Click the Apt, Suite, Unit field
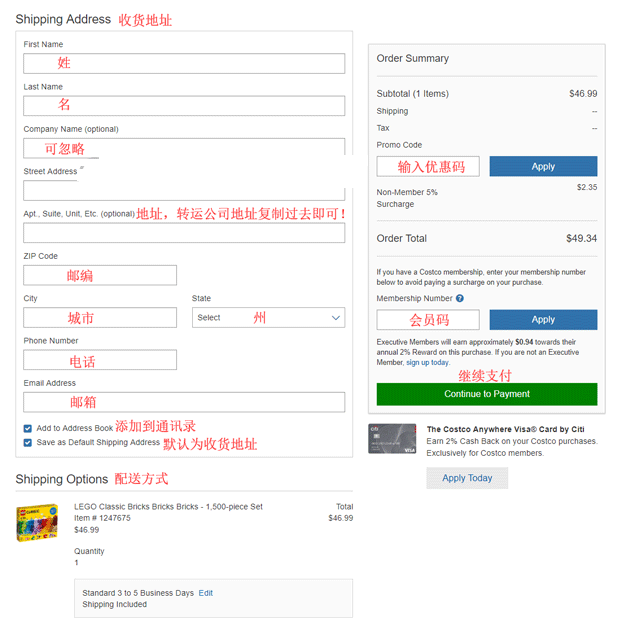 (184, 233)
